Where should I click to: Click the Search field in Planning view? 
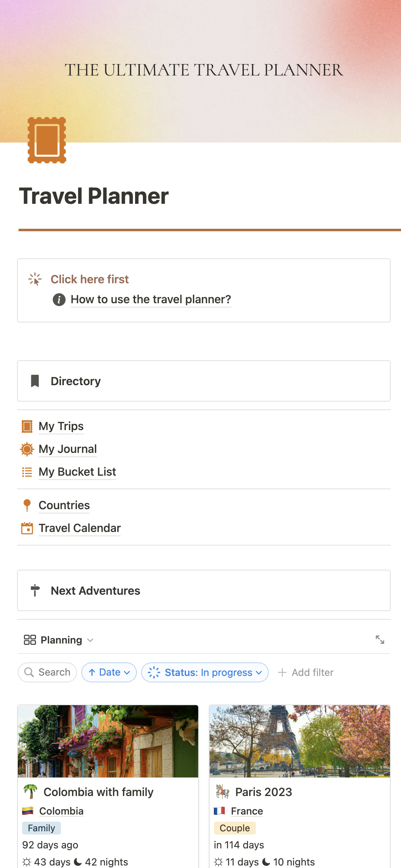point(47,672)
